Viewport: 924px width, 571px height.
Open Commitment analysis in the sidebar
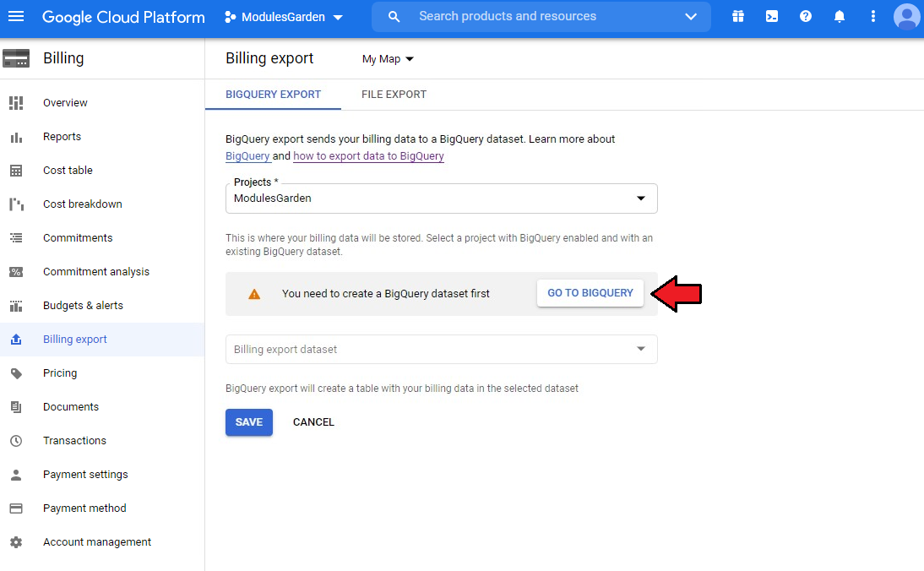[x=96, y=272]
